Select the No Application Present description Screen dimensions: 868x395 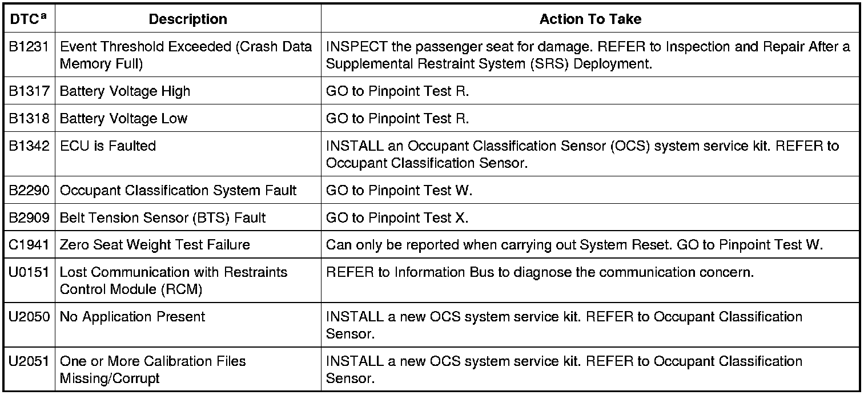132,317
